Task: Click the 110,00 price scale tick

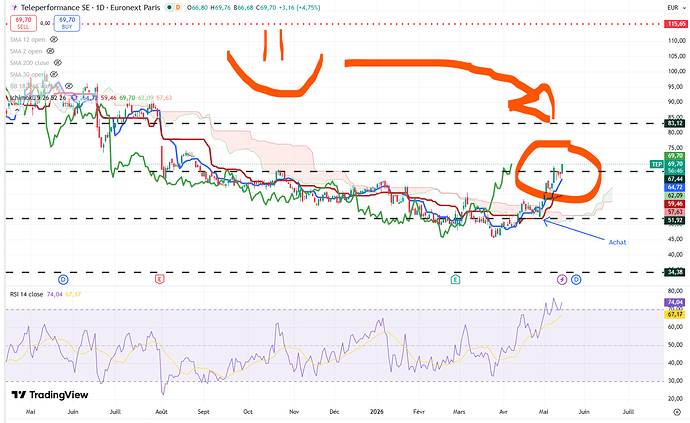Action: [677, 40]
